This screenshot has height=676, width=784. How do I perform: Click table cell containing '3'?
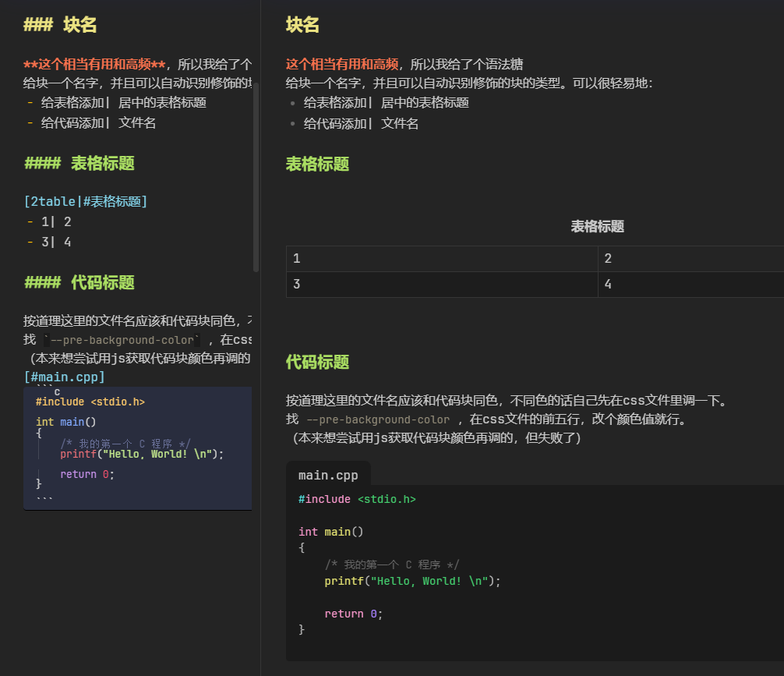tap(442, 285)
